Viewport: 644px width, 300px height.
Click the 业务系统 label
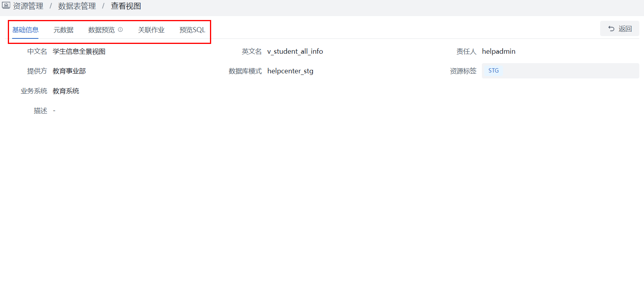[x=34, y=91]
